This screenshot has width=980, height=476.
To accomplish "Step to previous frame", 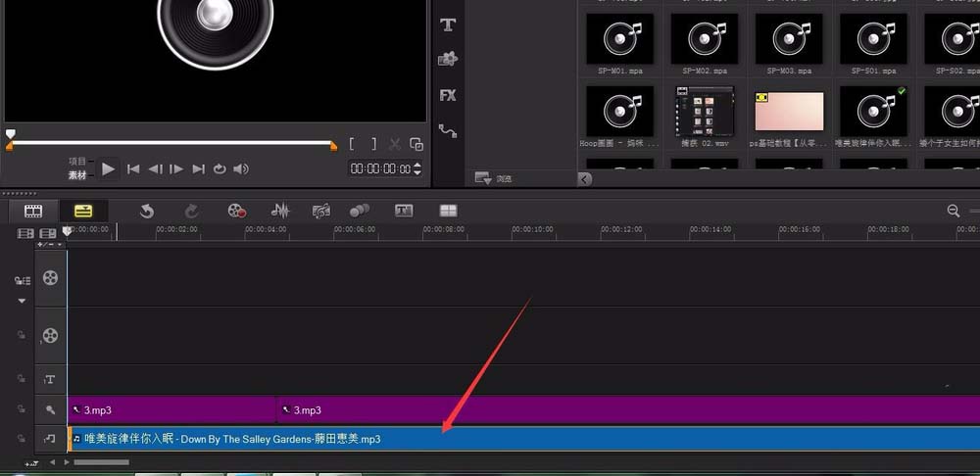I will [x=155, y=168].
